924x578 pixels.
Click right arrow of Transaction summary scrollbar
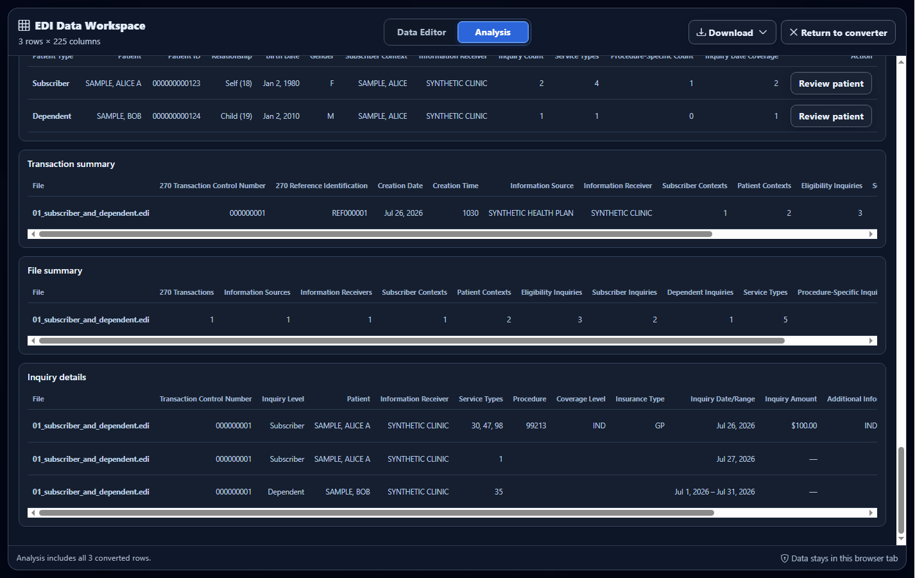pyautogui.click(x=871, y=234)
